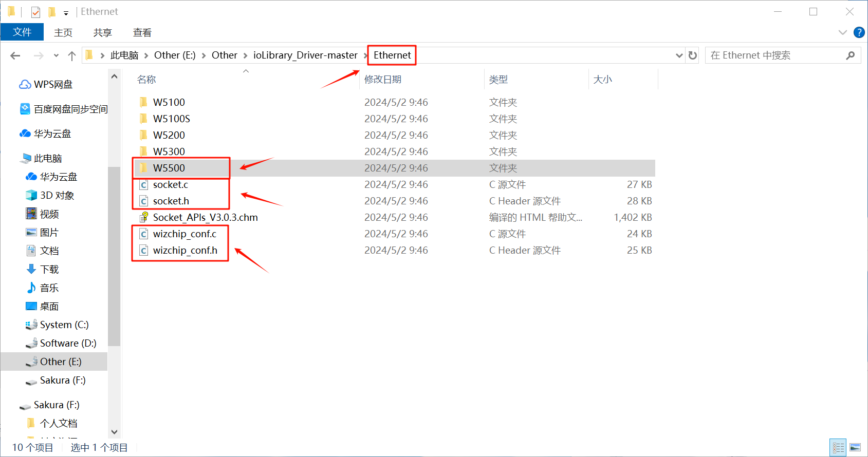Open 视频 in the navigation pane
Image resolution: width=868 pixels, height=457 pixels.
click(49, 214)
